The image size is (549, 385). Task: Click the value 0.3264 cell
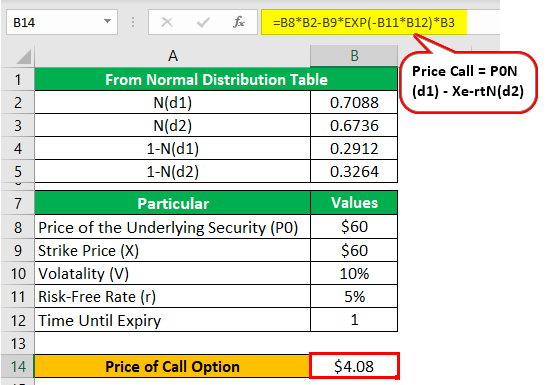[x=354, y=172]
